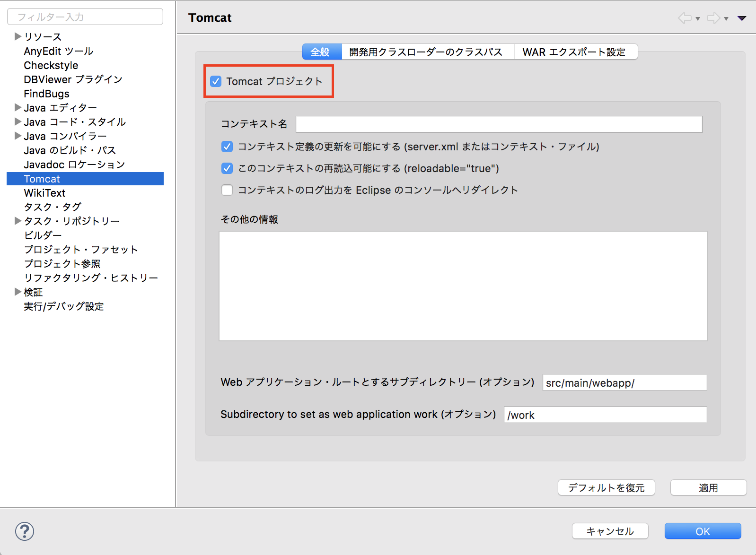Click the キャンセル button
756x555 pixels.
(610, 531)
